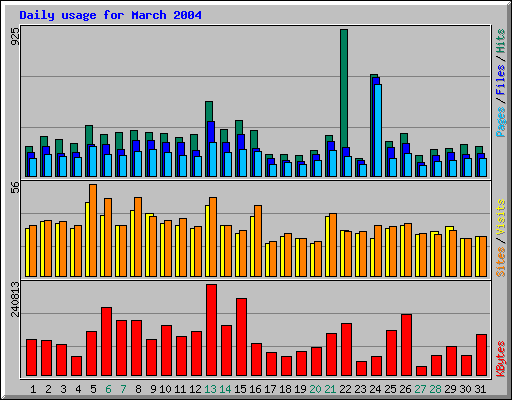Click the 'Daily usage for March 2004' title
The image size is (512, 400).
[110, 15]
